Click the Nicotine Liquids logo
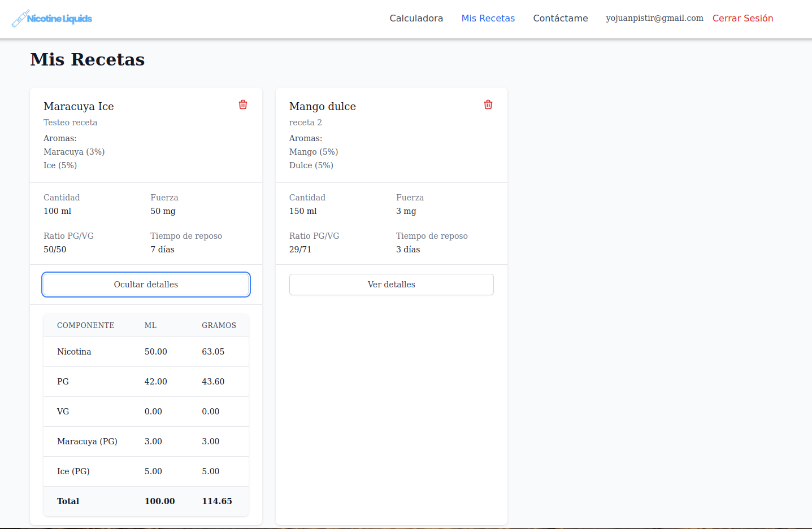The height and width of the screenshot is (529, 812). [52, 19]
